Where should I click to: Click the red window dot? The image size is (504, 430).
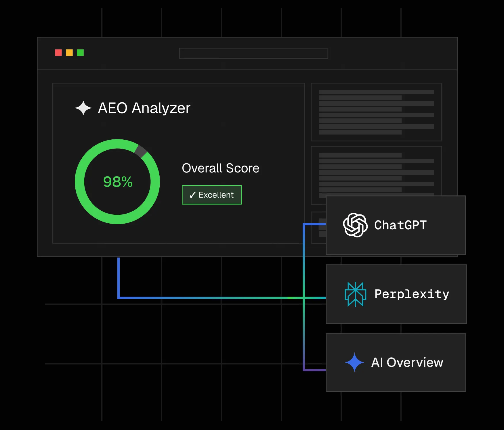(58, 53)
